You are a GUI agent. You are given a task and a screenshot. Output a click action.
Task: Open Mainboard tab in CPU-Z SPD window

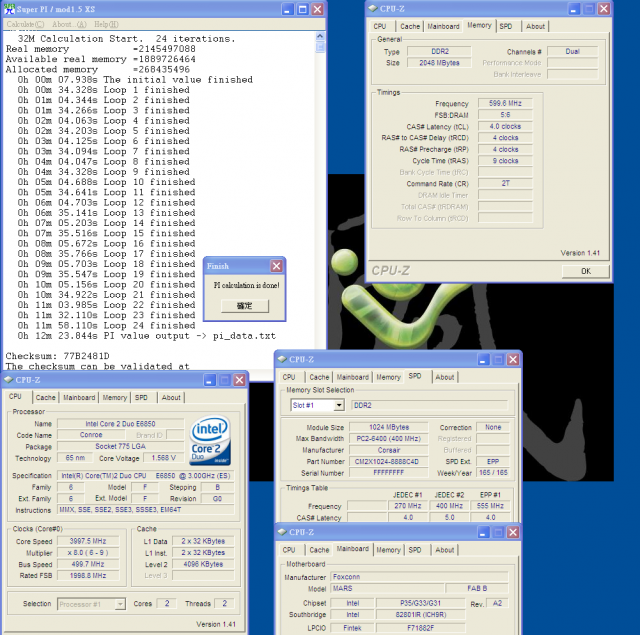pos(353,377)
